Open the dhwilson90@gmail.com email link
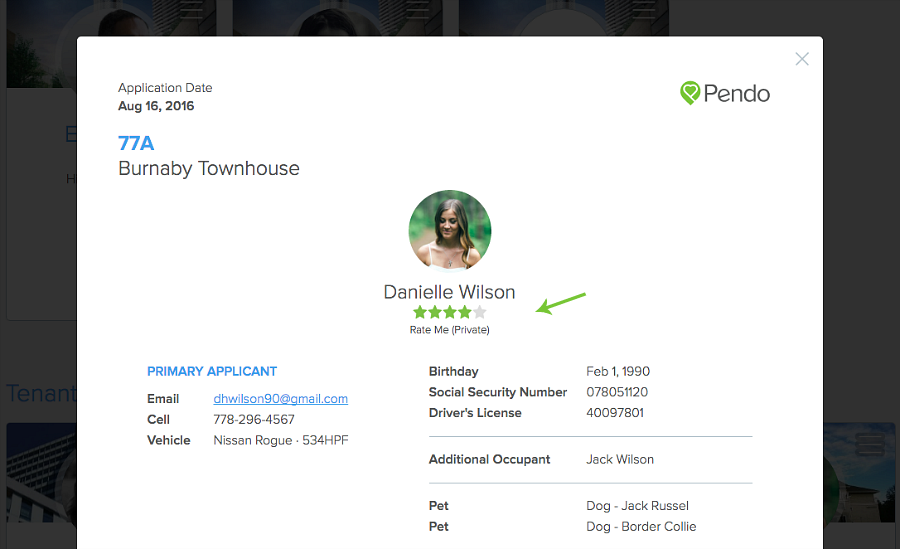Screen dimensions: 900x549 click(280, 399)
